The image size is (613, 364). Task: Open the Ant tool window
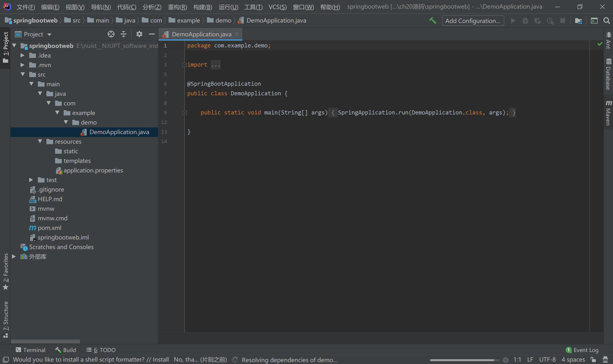coord(608,40)
